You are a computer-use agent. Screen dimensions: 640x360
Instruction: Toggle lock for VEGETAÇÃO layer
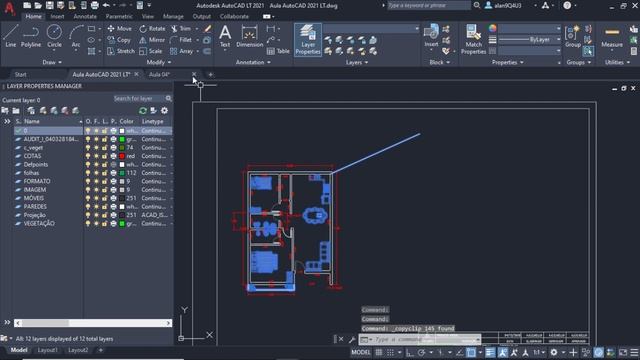click(x=104, y=224)
